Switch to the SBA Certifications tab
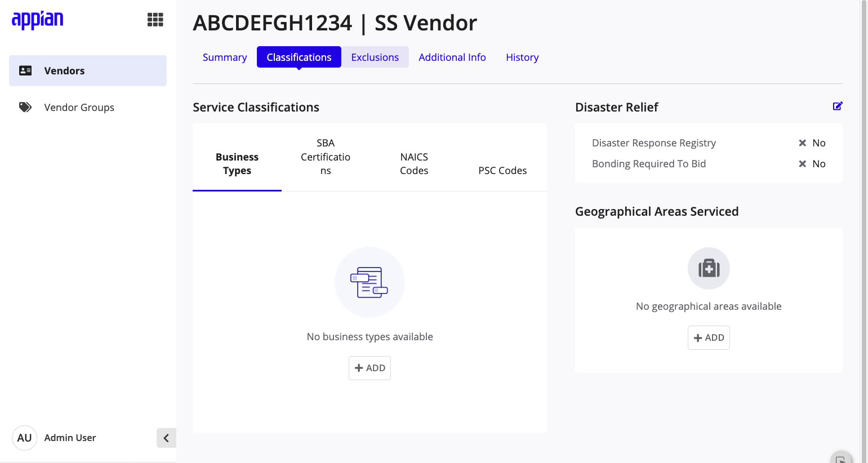Viewport: 868px width, 463px height. coord(326,157)
